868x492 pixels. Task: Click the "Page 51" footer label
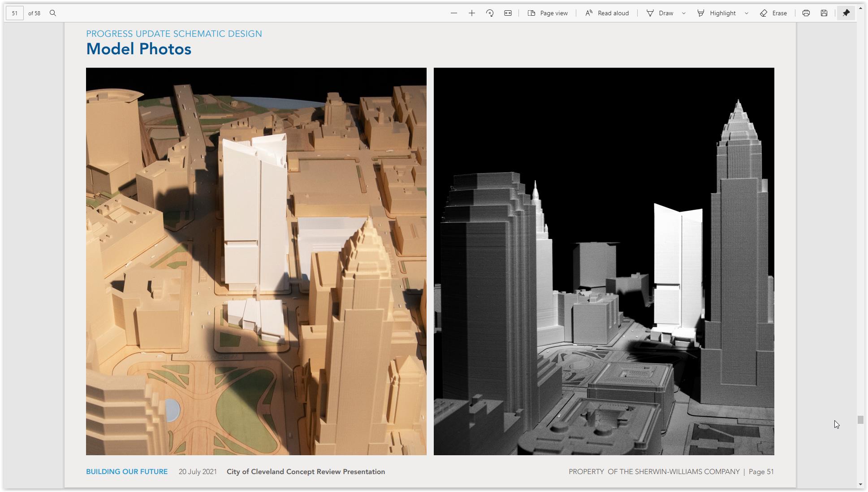[761, 472]
